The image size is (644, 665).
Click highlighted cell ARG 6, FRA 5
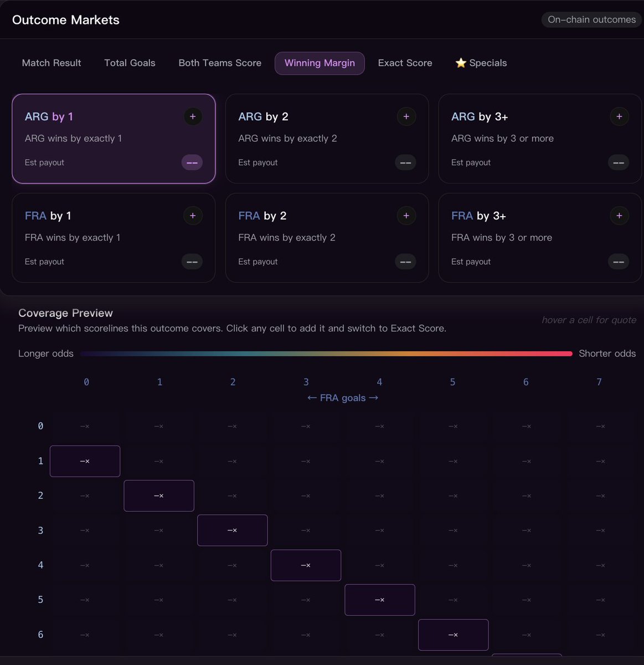pyautogui.click(x=453, y=635)
